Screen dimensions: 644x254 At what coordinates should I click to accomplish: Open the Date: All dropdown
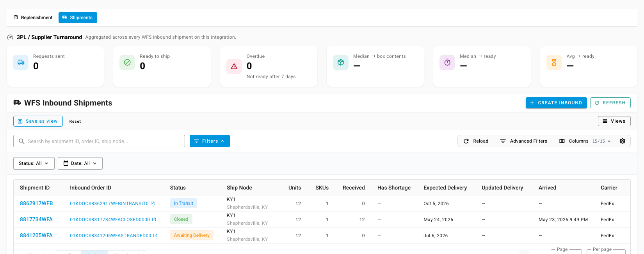[80, 163]
